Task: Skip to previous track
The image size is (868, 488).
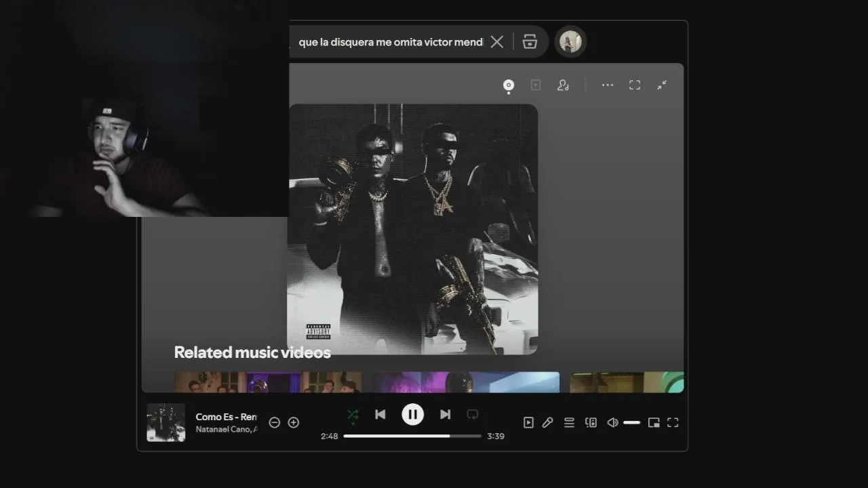Action: pyautogui.click(x=380, y=414)
